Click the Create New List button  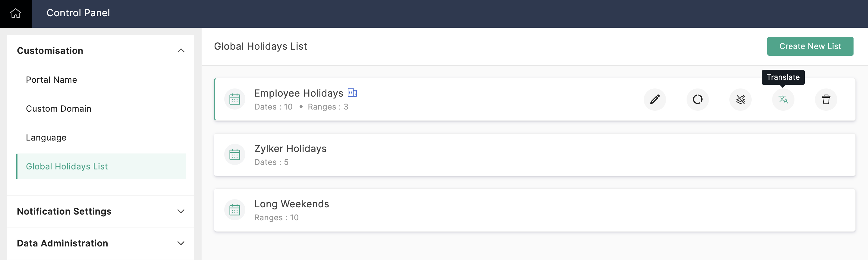pyautogui.click(x=810, y=46)
